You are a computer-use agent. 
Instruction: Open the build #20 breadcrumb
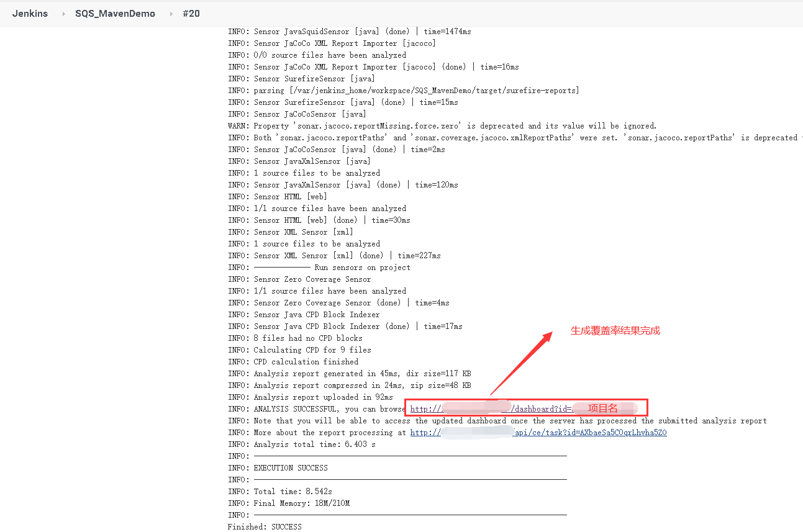(x=191, y=14)
